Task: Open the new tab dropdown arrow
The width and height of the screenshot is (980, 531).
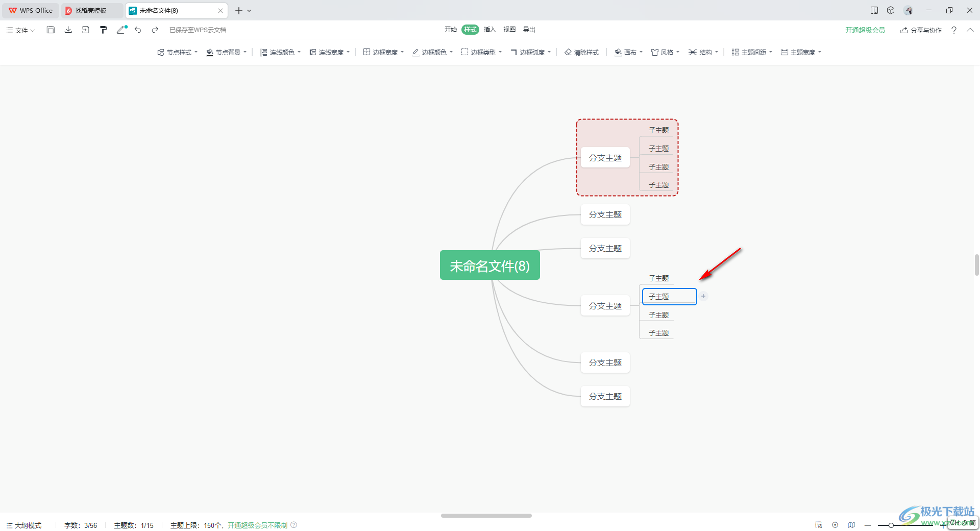Action: coord(249,11)
